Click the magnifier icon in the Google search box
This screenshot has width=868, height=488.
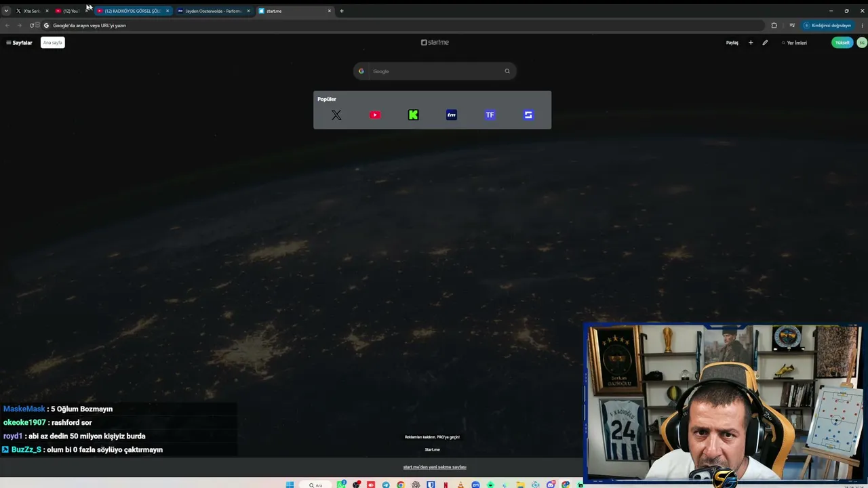(x=507, y=71)
